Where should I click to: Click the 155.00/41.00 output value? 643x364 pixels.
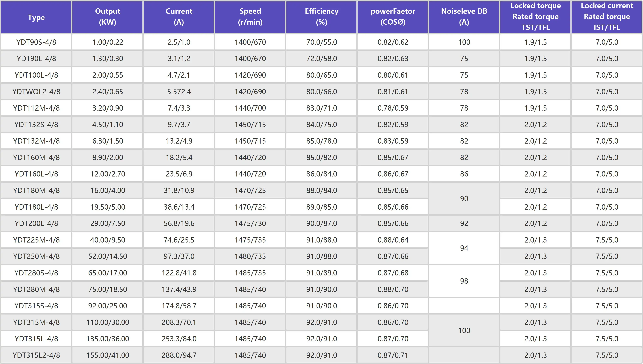108,355
